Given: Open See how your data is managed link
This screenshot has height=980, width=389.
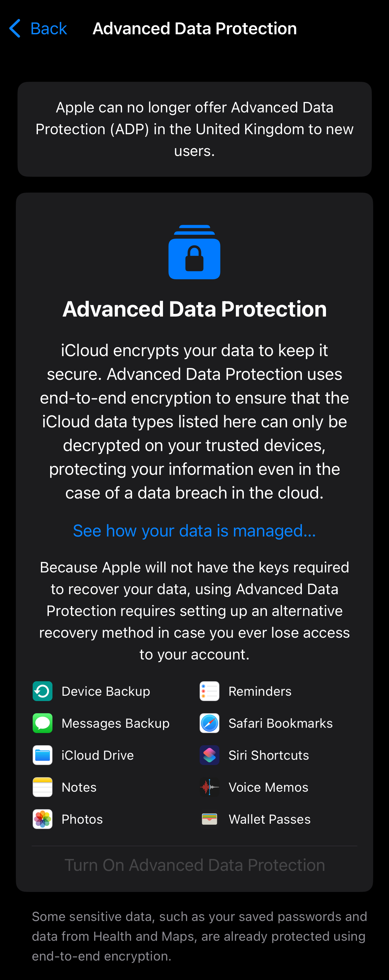Looking at the screenshot, I should pos(194,530).
